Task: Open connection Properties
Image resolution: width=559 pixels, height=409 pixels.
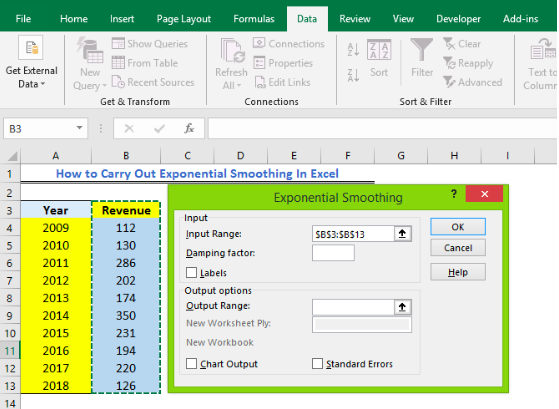Action: pyautogui.click(x=283, y=63)
